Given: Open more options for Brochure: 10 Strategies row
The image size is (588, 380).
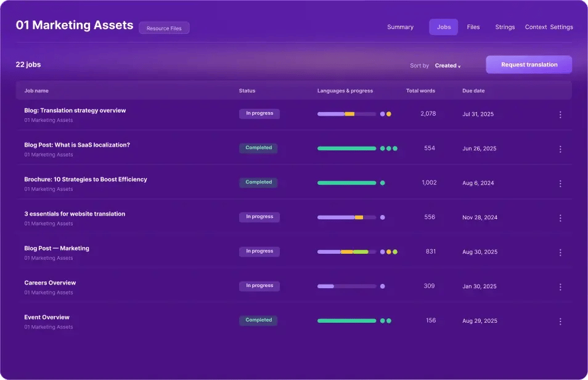Looking at the screenshot, I should pos(560,184).
